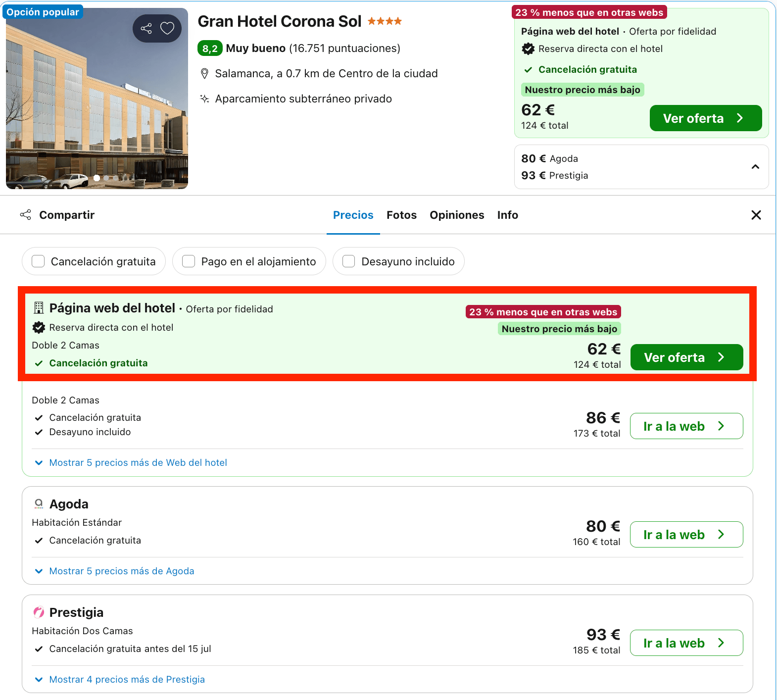Click the 185 € total amount for Prestigia
This screenshot has height=700, width=777.
coord(596,650)
